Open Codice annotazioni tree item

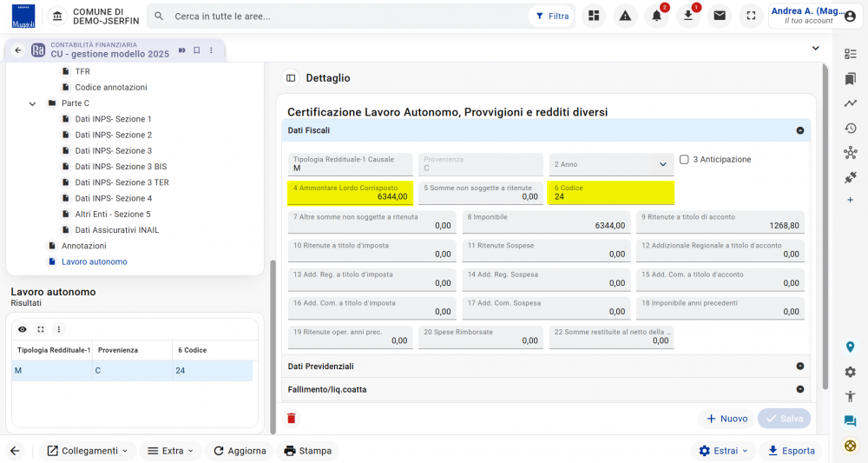click(111, 88)
